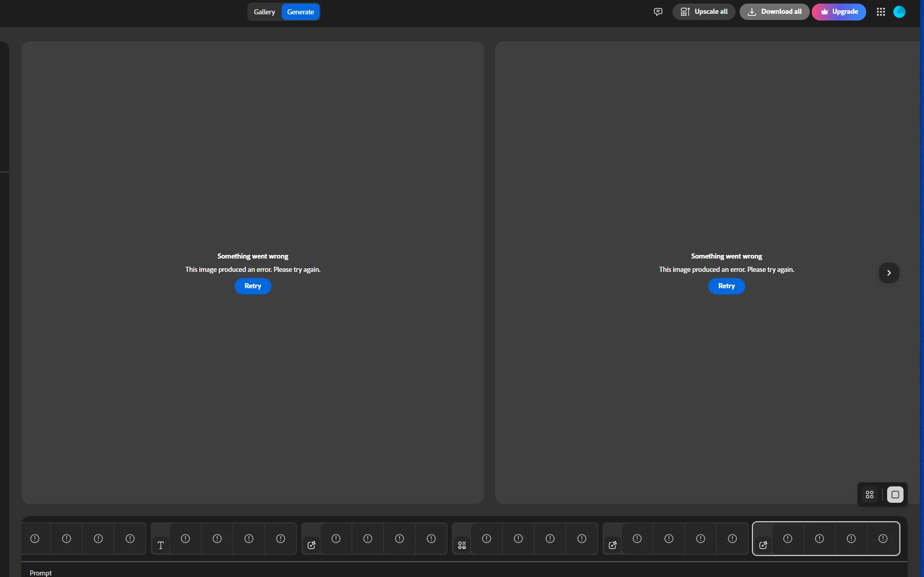924x577 pixels.
Task: Select the first error thumbnail right of the T icon
Action: [x=185, y=539]
